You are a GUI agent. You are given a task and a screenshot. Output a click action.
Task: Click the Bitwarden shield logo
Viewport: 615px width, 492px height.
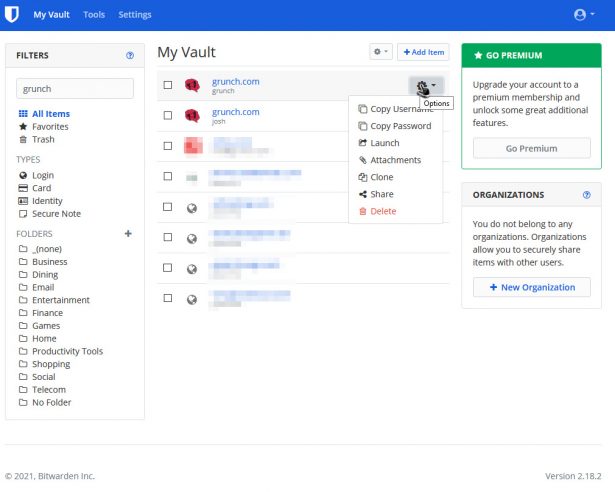pos(12,15)
